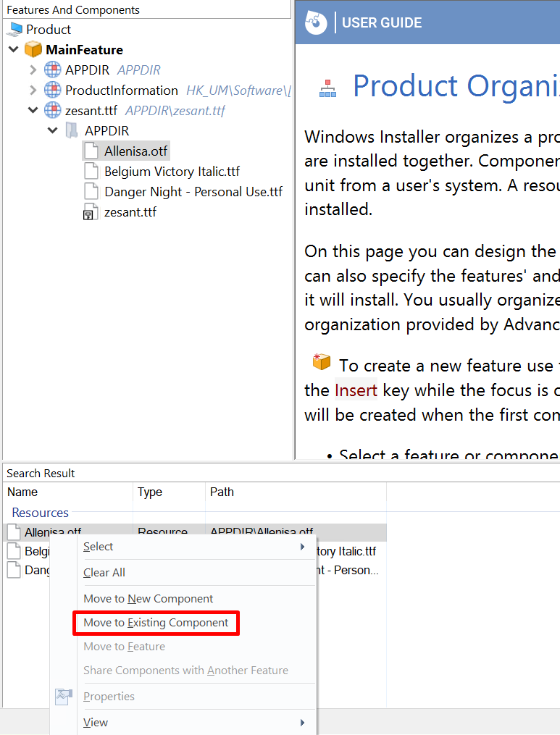Screen dimensions: 560x735
Task: Click the User Guide logo icon
Action: 317,22
